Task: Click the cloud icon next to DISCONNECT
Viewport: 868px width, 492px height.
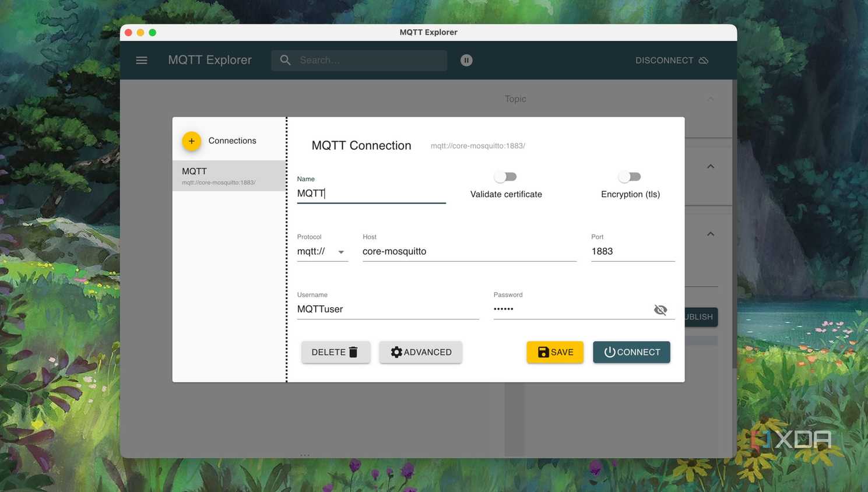Action: 704,60
